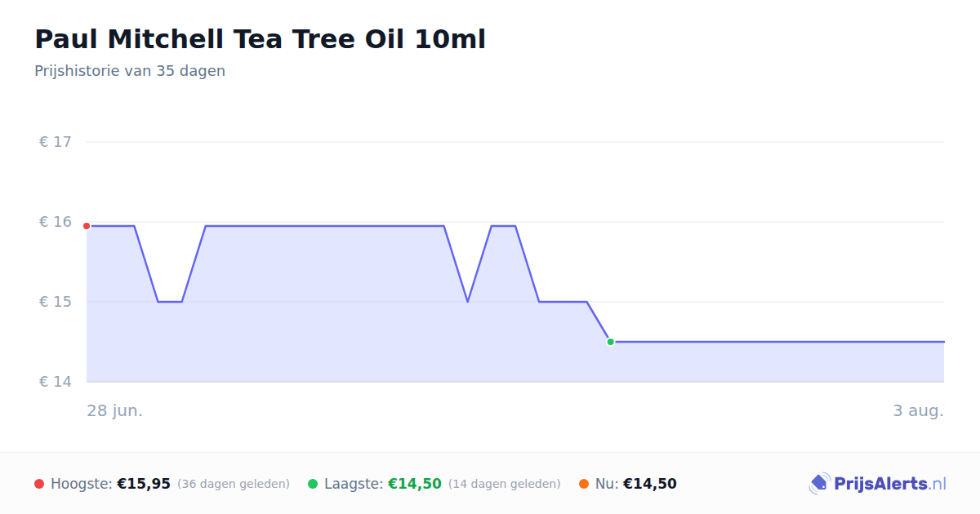The height and width of the screenshot is (514, 980).
Task: Click the PrijsAlerts price tag logo icon
Action: point(819,484)
